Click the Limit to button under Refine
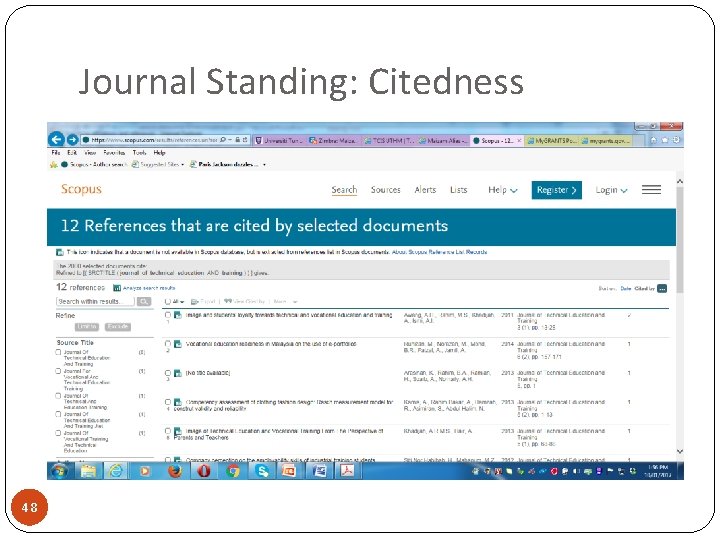720x540 pixels. [x=86, y=326]
